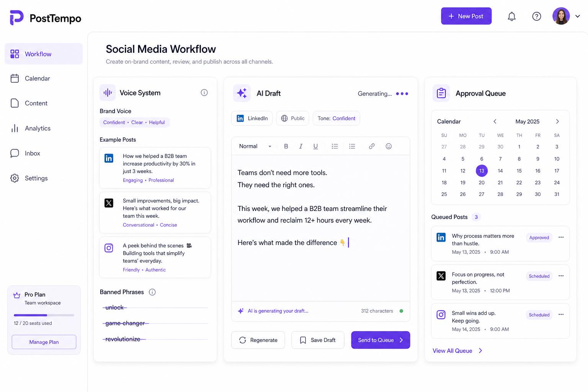588x392 pixels.
Task: Click the banned phrase 'game-changer'
Action: [125, 323]
